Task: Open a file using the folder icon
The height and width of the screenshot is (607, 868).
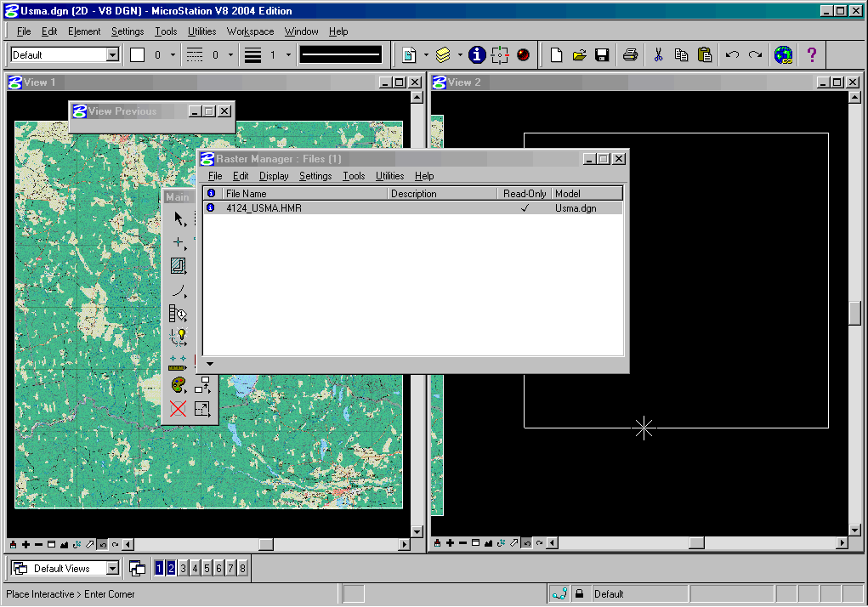Action: (x=580, y=54)
